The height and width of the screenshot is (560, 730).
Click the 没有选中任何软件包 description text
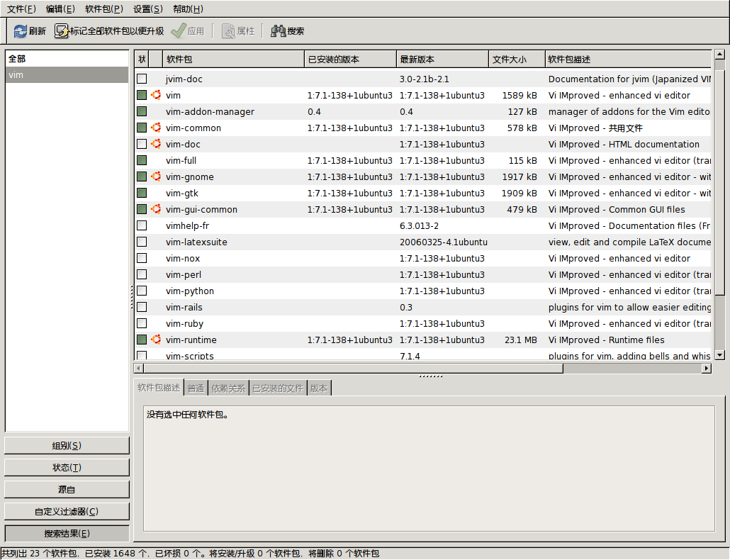coord(188,414)
